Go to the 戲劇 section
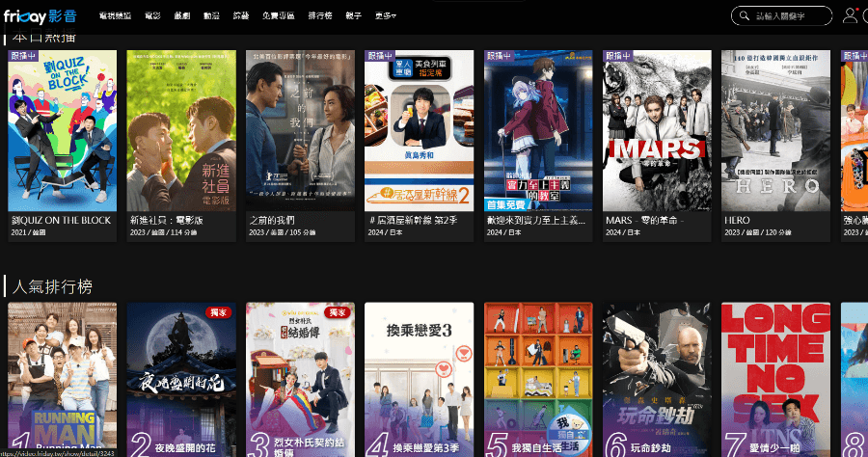868x457 pixels. (182, 16)
